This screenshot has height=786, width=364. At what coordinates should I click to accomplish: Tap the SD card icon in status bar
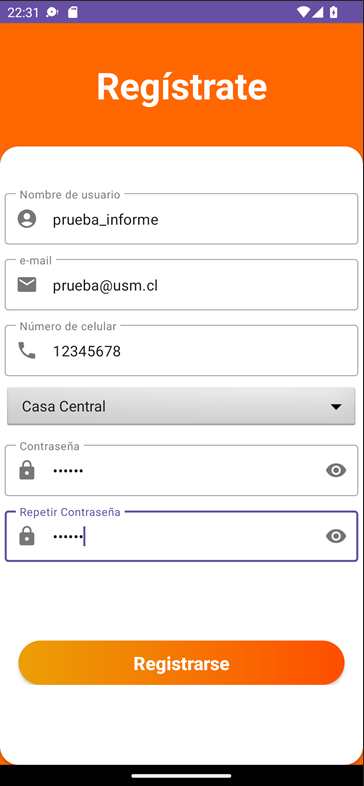coord(73,12)
